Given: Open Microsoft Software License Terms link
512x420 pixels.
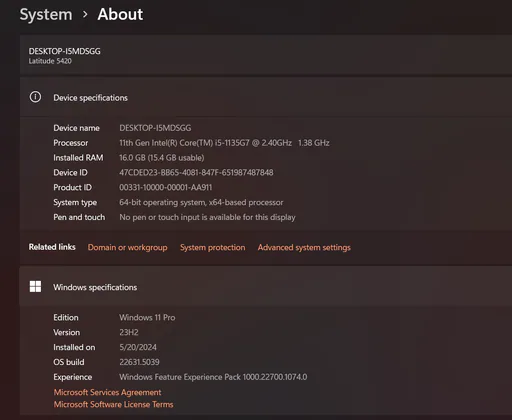Looking at the screenshot, I should pyautogui.click(x=113, y=404).
